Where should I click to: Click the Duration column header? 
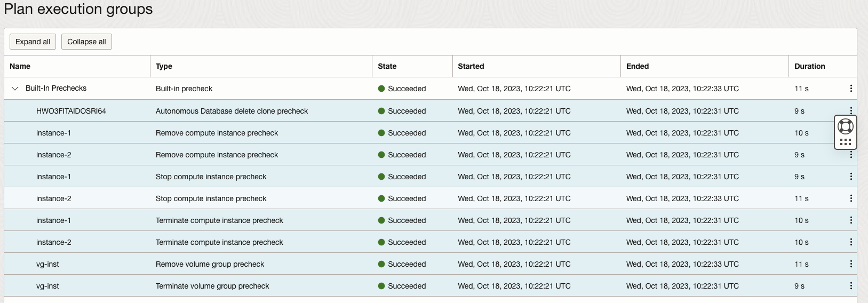[x=809, y=66]
